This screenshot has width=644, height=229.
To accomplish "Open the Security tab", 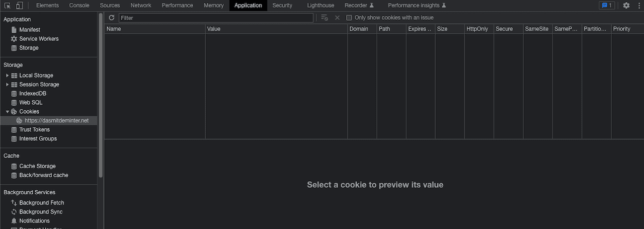I will click(282, 6).
